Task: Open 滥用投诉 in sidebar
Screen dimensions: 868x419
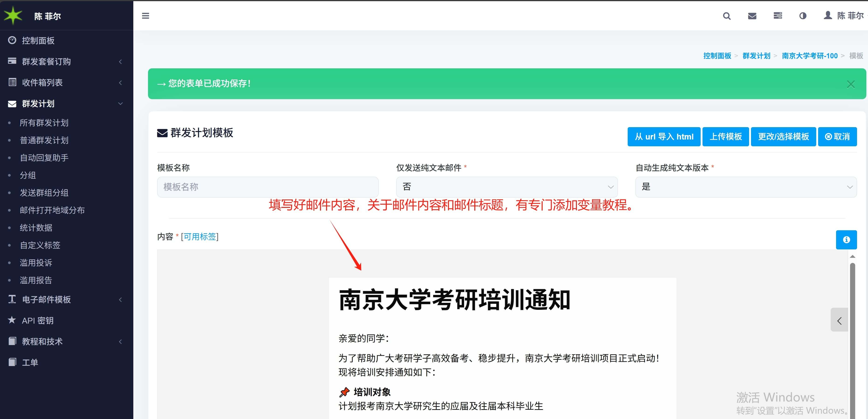Action: click(x=36, y=262)
